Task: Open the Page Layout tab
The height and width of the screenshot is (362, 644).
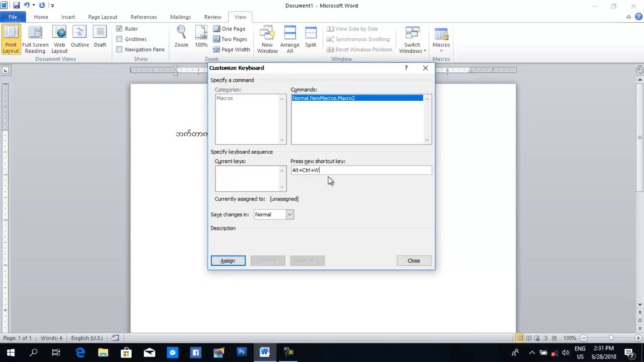Action: [103, 17]
